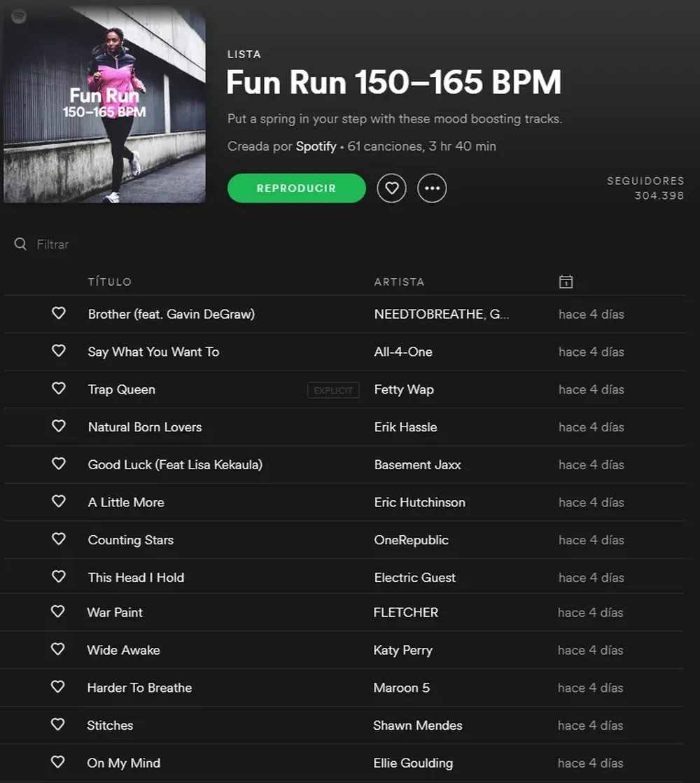Viewport: 700px width, 783px height.
Task: Click the green Reproducir button
Action: [296, 188]
